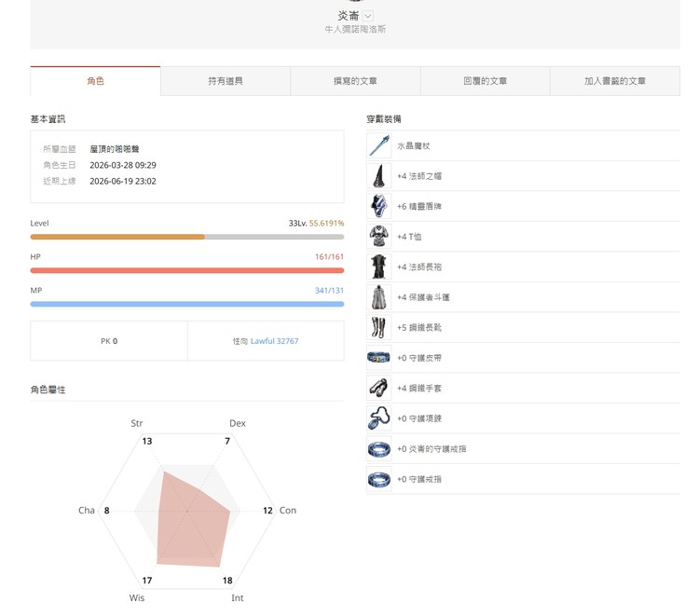Viewport: 699px width, 616px height.
Task: Click the +0 守護皮帶 item name
Action: point(419,358)
